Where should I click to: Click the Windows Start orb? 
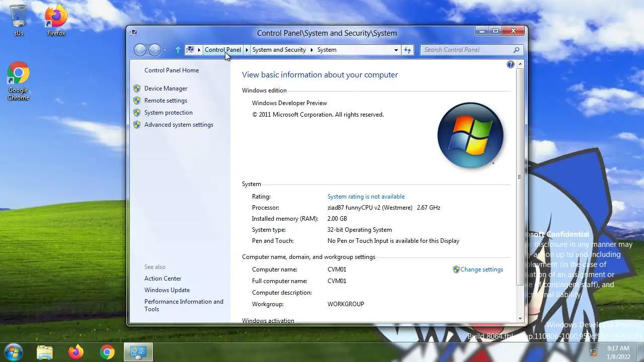[x=14, y=352]
